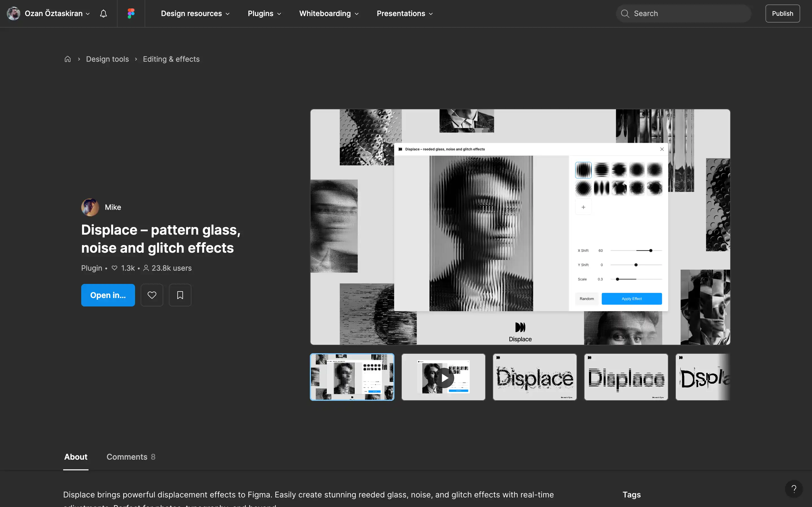This screenshot has height=507, width=812.
Task: Click the home icon in the breadcrumb
Action: point(67,59)
